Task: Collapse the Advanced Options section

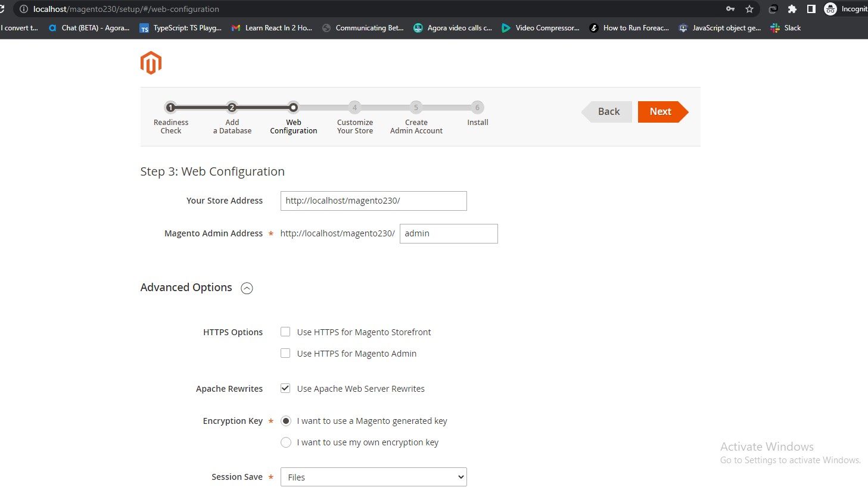Action: point(247,288)
